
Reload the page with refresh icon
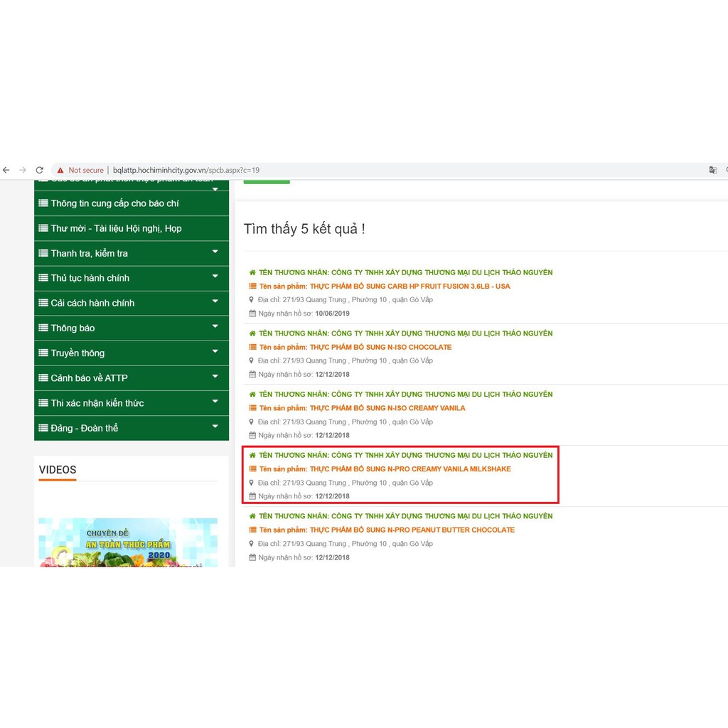point(40,170)
